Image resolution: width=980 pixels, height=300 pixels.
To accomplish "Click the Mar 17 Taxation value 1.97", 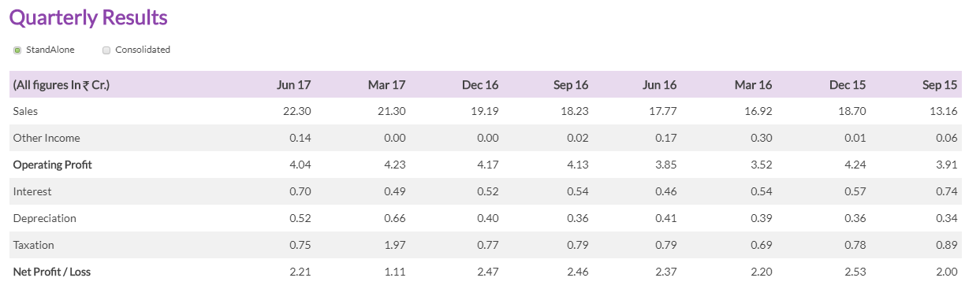I will pos(394,245).
